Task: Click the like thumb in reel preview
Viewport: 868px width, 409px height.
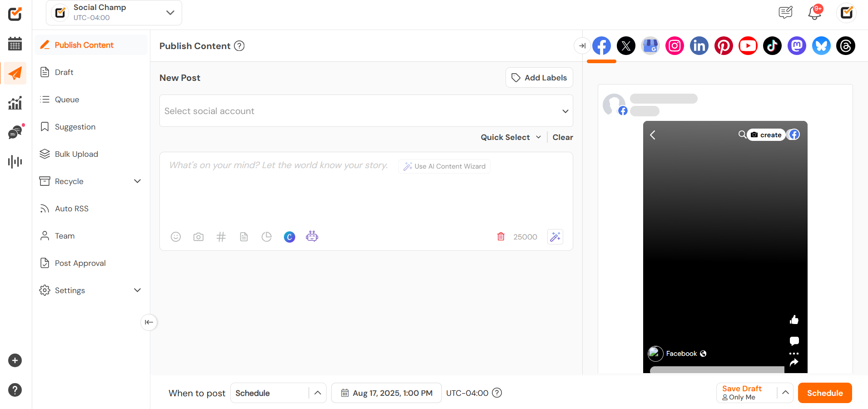Action: pyautogui.click(x=794, y=320)
